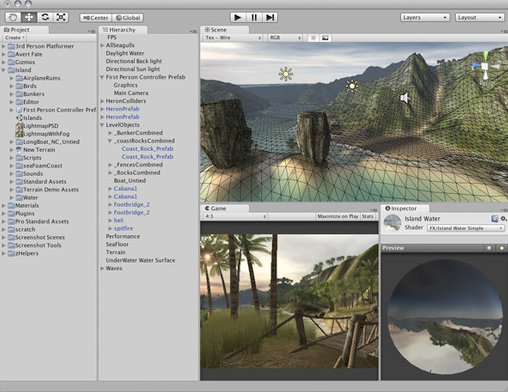Select UnderWater Water Surface object
Viewport: 508px width, 392px height.
click(140, 260)
